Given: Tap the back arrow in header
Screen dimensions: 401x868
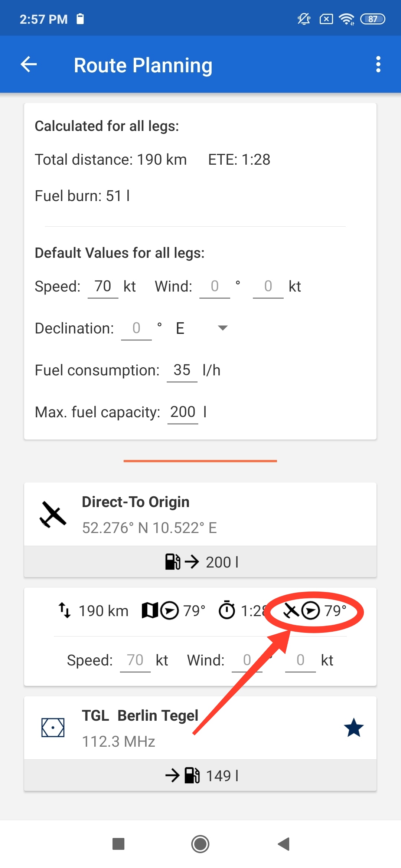Looking at the screenshot, I should 29,65.
